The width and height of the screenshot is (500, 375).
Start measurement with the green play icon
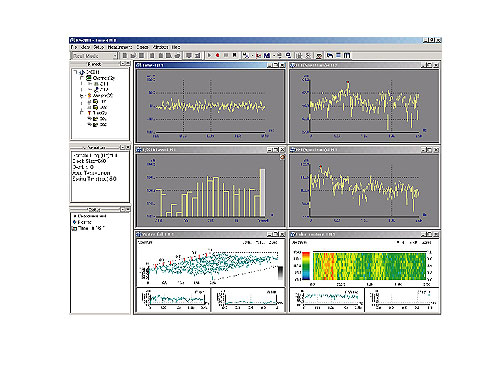(209, 55)
